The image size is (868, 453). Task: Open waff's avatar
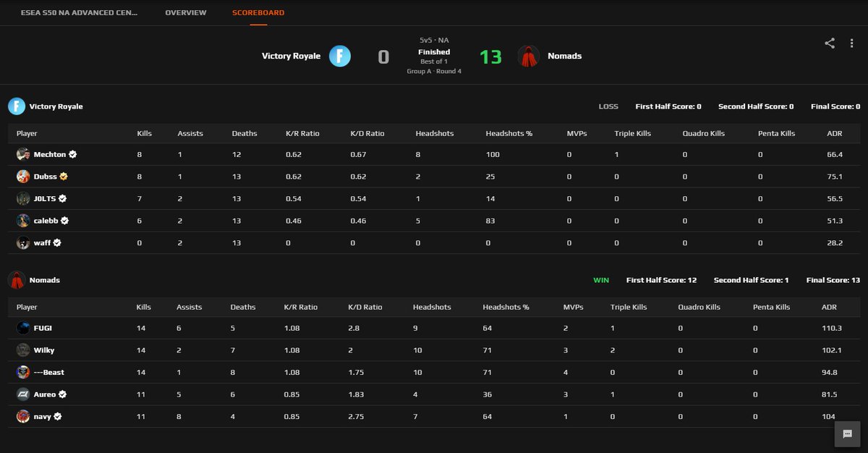(23, 243)
